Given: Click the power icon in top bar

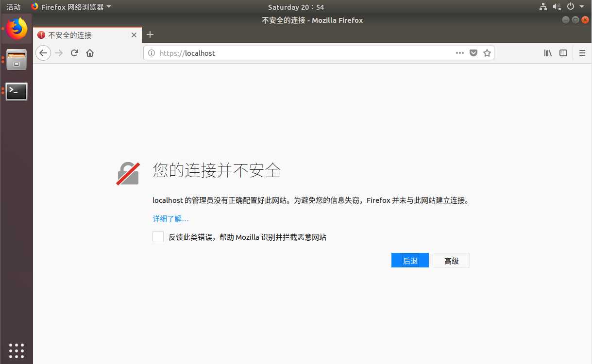Looking at the screenshot, I should [571, 7].
